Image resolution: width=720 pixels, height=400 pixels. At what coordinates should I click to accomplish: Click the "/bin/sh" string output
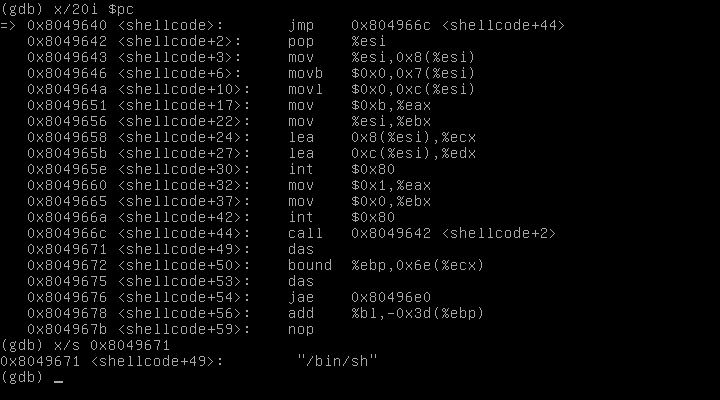click(x=337, y=361)
